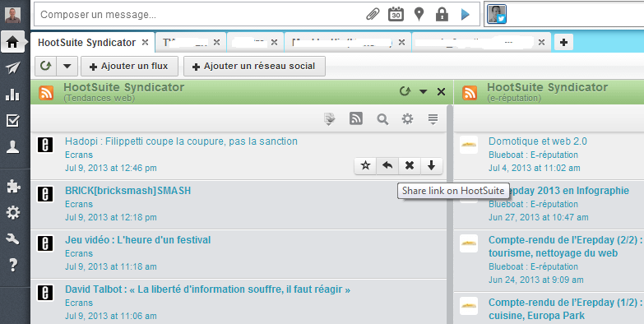Image resolution: width=644 pixels, height=324 pixels.
Task: Open the stream list options menu icon
Action: point(433,119)
